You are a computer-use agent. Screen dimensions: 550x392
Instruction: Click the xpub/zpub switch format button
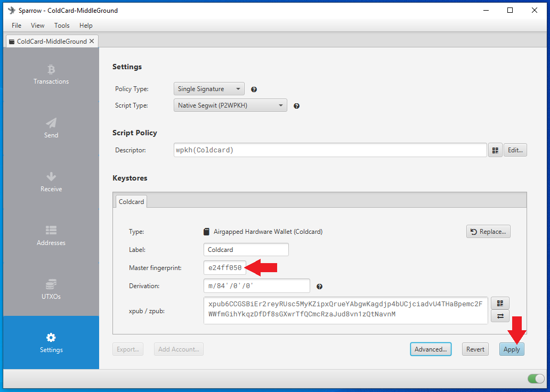(500, 316)
